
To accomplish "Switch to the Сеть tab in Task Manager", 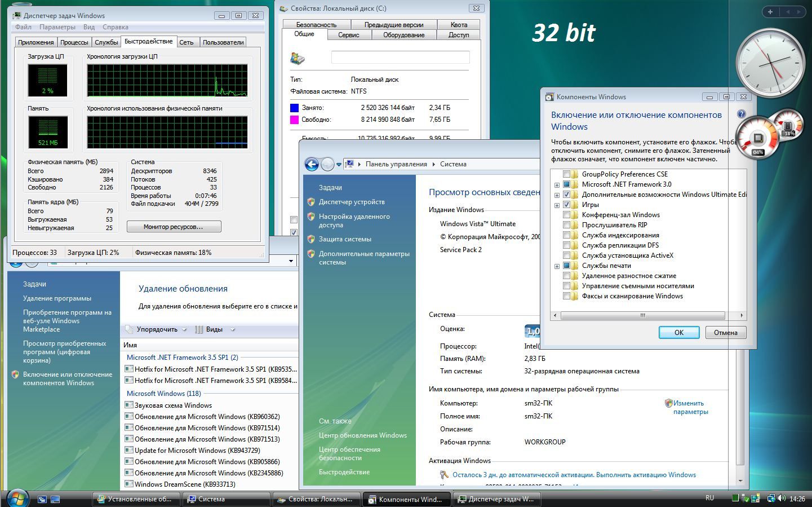I will click(x=187, y=42).
